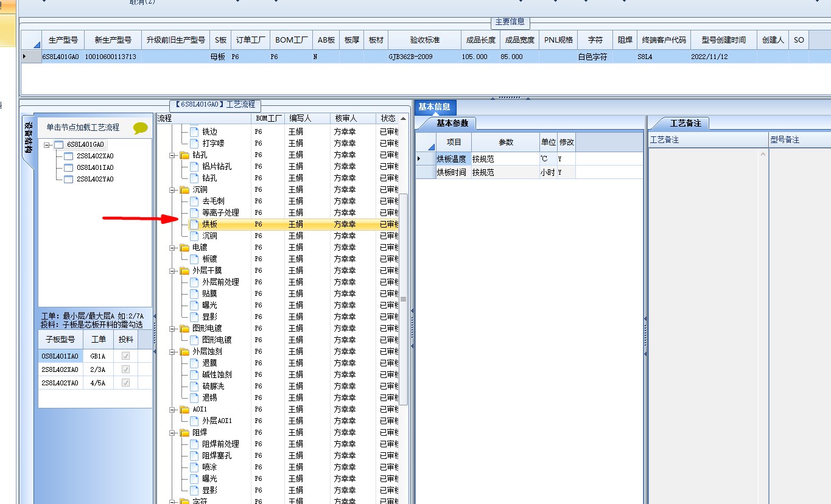Click the 型号创建时间 column header
Screen dimensions: 831x504
(723, 40)
